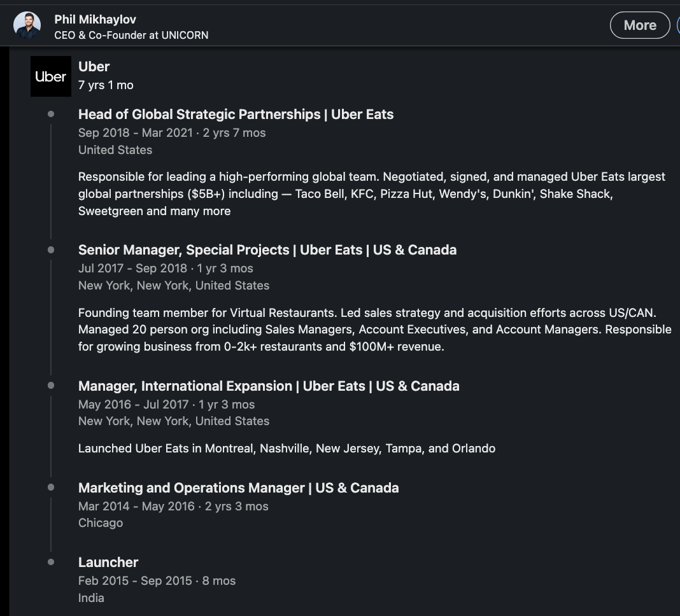680x616 pixels.
Task: Open the Senior Manager, Special Projects role
Action: 267,249
